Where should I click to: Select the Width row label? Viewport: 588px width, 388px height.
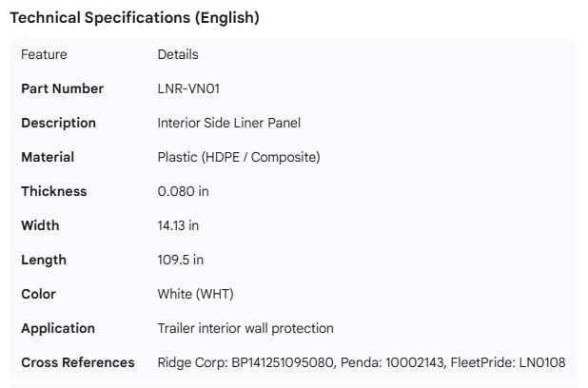pos(40,225)
